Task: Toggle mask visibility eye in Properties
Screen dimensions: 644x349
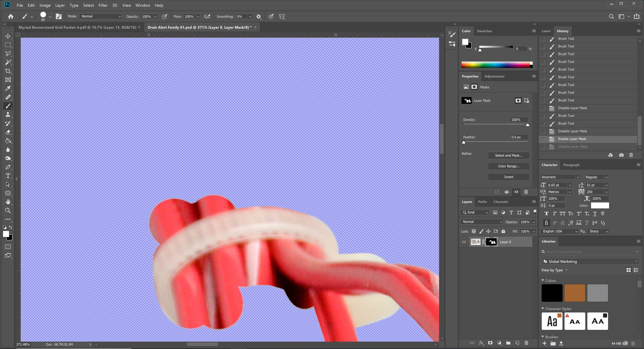Action: [x=516, y=192]
